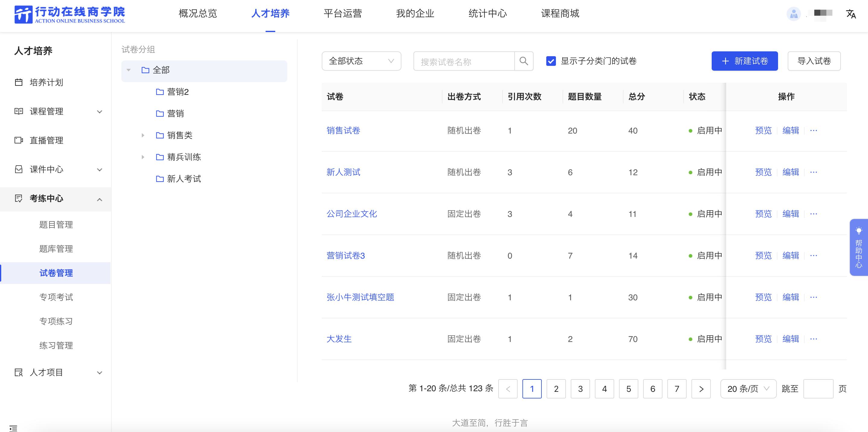The width and height of the screenshot is (868, 432).
Task: Select 专项练习 in the sidebar
Action: coord(56,321)
